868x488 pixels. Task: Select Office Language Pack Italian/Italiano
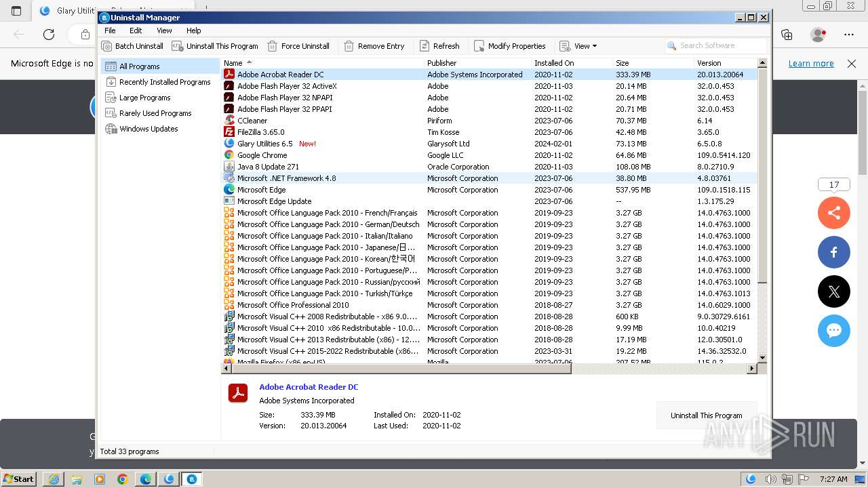(x=489, y=236)
